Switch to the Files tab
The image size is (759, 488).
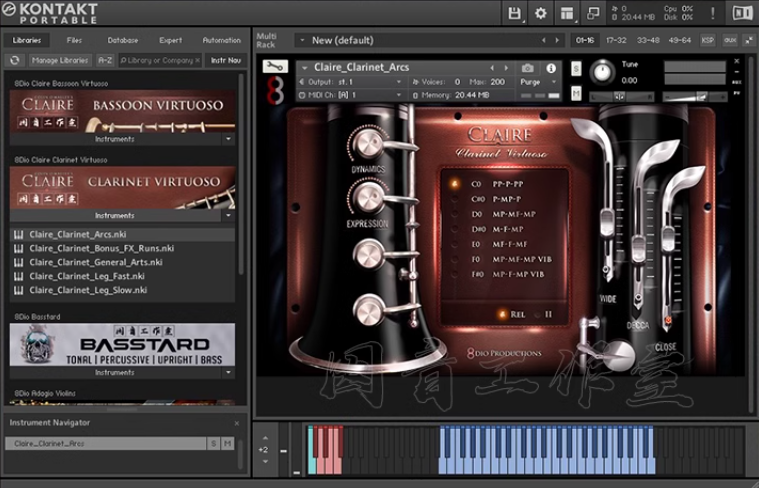coord(74,40)
